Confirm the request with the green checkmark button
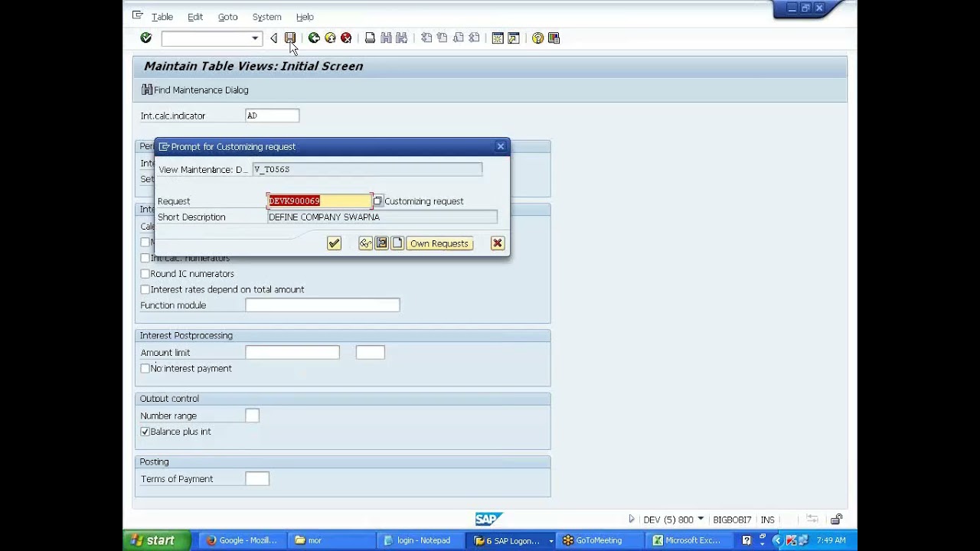Viewport: 980px width, 551px height. (x=334, y=243)
